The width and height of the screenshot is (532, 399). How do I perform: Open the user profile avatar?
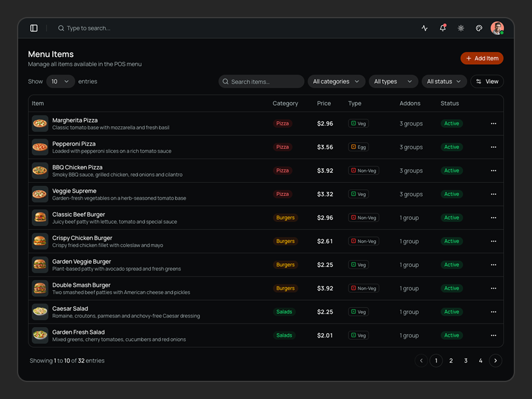pyautogui.click(x=497, y=28)
